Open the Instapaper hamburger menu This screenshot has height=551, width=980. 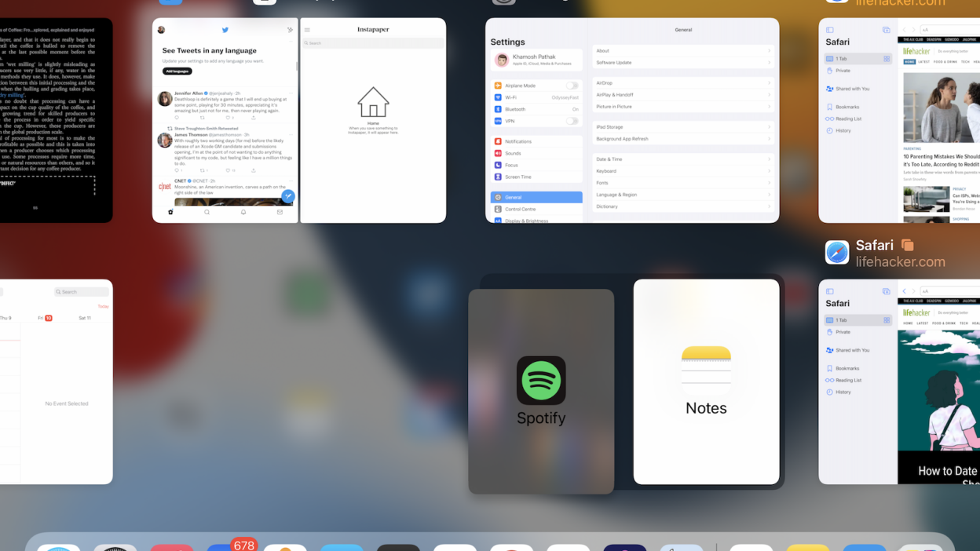click(307, 30)
